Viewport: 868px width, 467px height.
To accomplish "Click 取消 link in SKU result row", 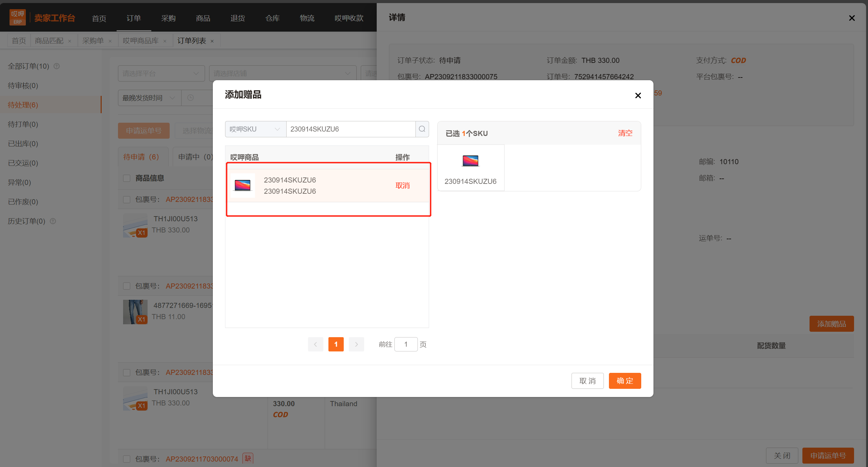I will (403, 186).
